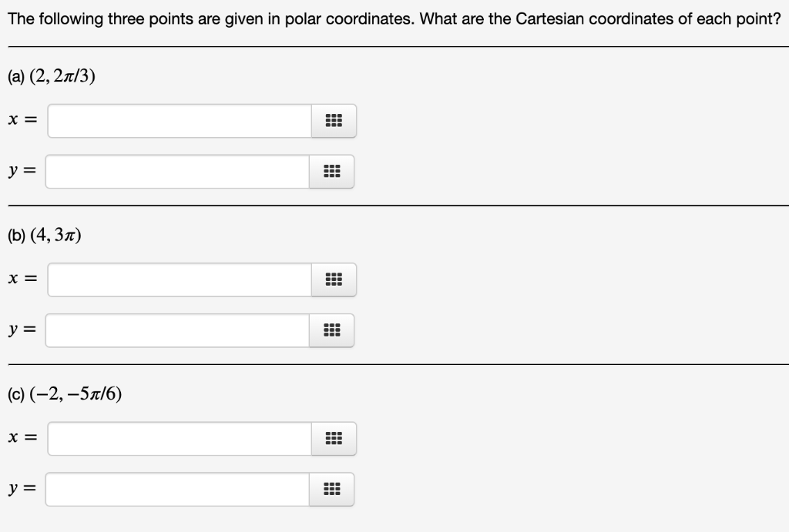The image size is (789, 532).
Task: Click the y input field for point (2, 2π/3)
Action: coord(177,172)
